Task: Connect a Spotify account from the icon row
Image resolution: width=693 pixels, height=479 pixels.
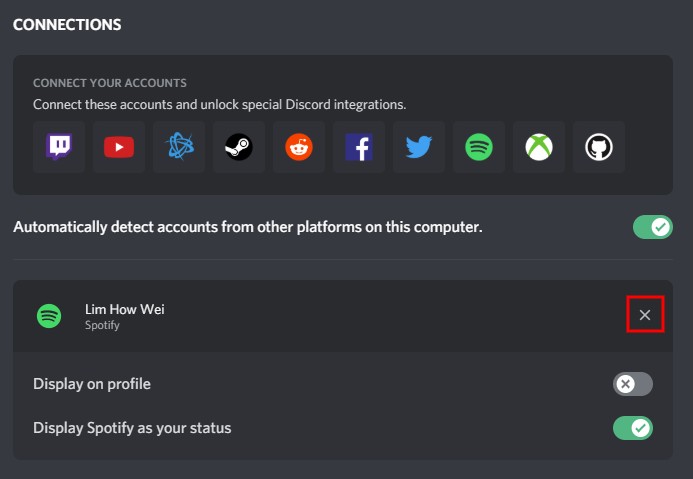Action: coord(479,147)
